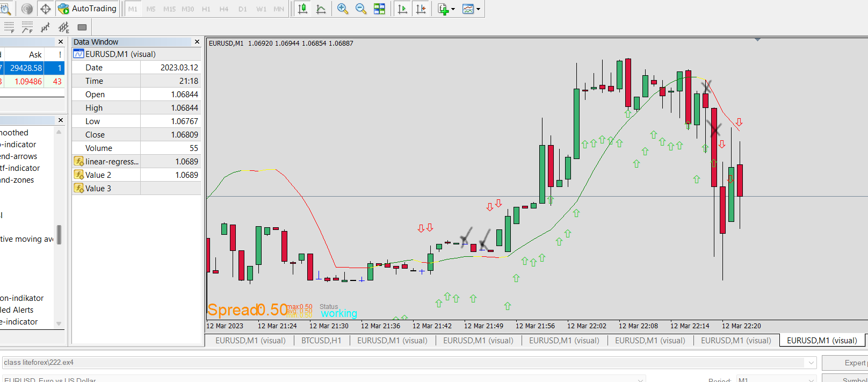Toggle chart shift icon in toolbar
The width and height of the screenshot is (868, 382).
[x=421, y=9]
